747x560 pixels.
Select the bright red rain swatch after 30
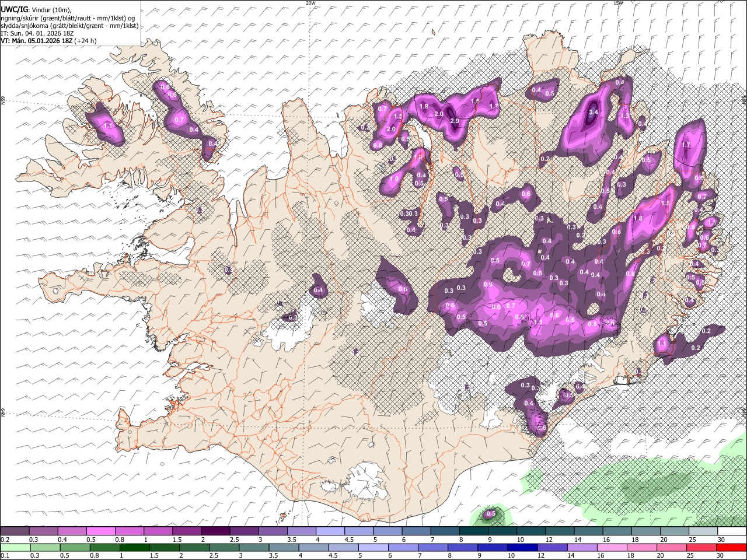point(732,548)
